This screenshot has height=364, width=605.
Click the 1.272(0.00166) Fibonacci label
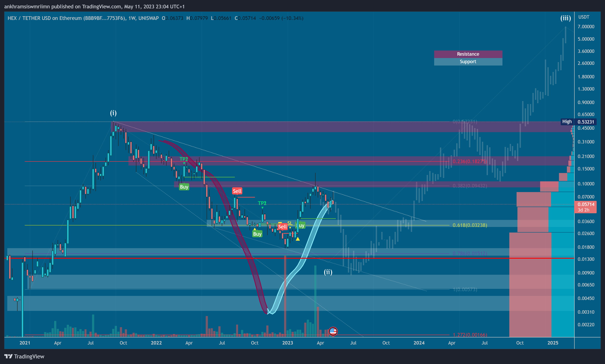pyautogui.click(x=470, y=335)
